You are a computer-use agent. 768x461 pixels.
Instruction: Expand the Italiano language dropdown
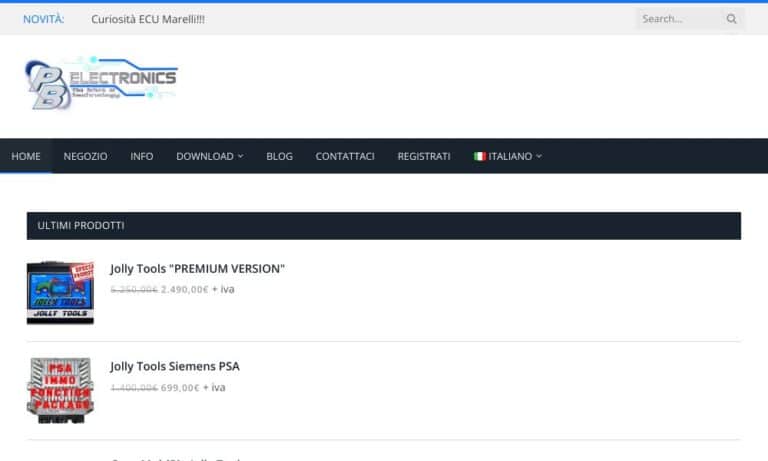tap(508, 156)
